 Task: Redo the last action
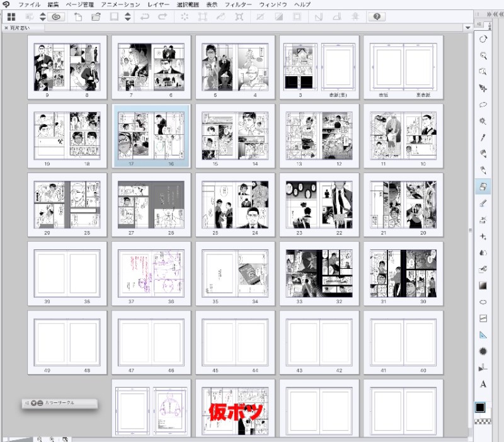(163, 17)
